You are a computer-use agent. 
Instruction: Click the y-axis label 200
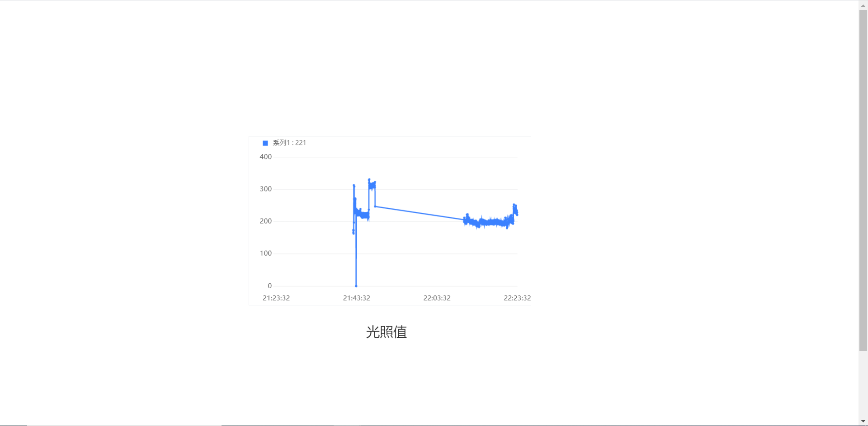(x=266, y=221)
